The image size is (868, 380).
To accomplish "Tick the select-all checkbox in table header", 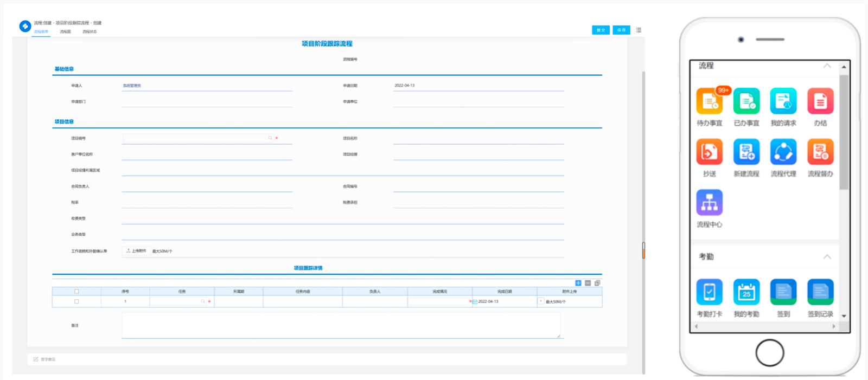I will point(76,291).
